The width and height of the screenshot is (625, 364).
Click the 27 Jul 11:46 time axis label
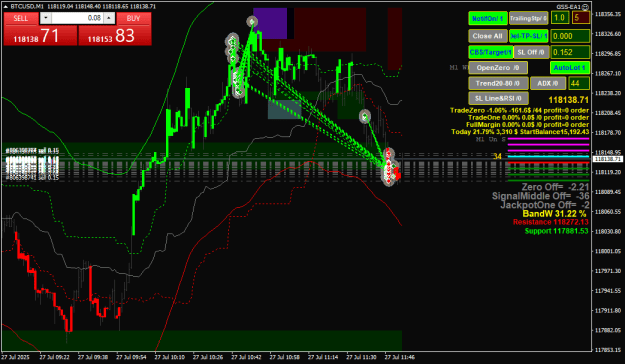[399, 357]
